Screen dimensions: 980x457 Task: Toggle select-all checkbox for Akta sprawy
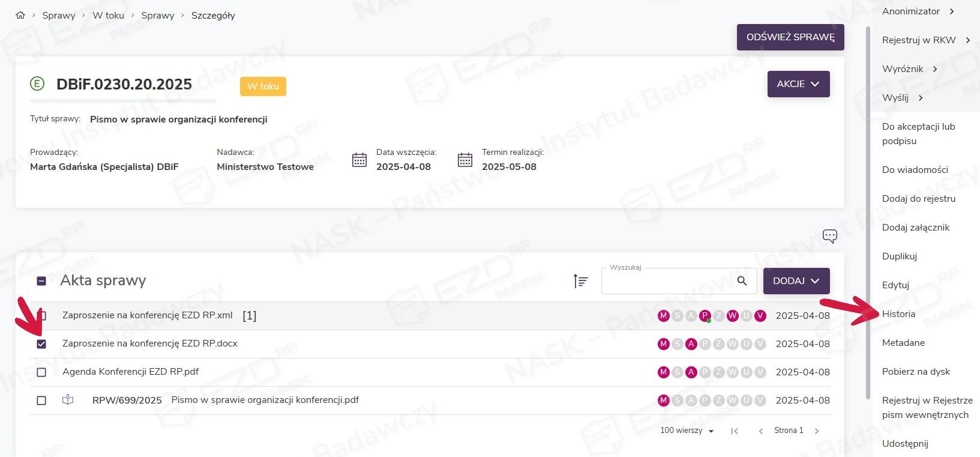41,281
